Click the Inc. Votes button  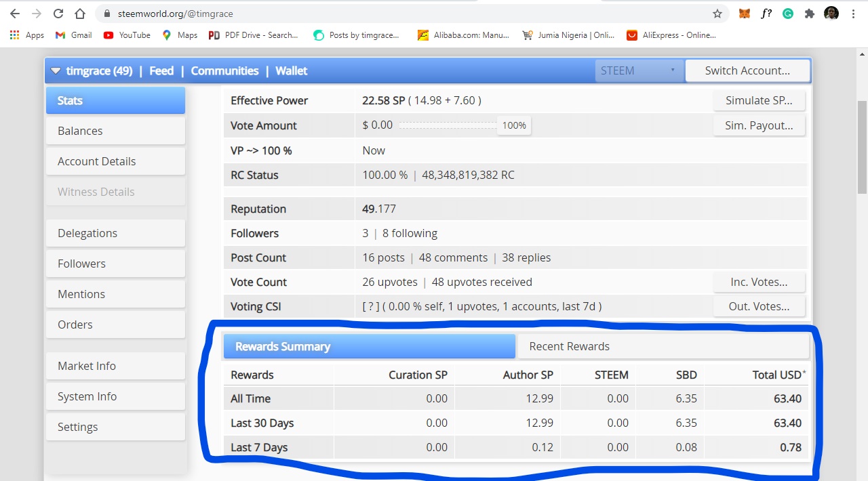(759, 282)
